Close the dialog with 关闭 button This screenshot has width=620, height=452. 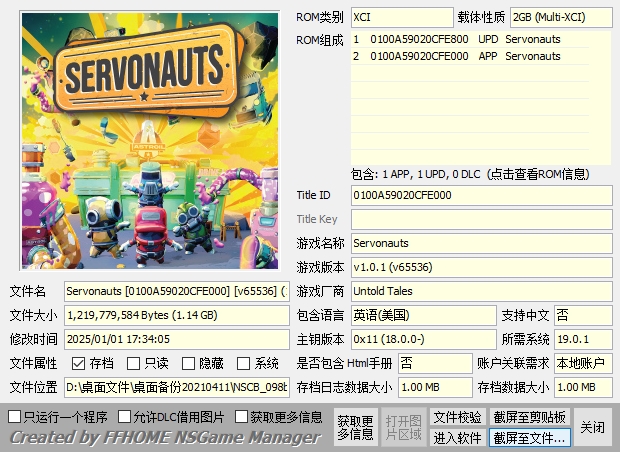tap(592, 427)
